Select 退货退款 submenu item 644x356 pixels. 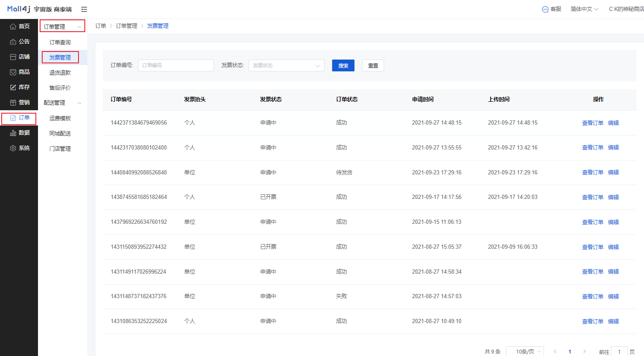[60, 73]
